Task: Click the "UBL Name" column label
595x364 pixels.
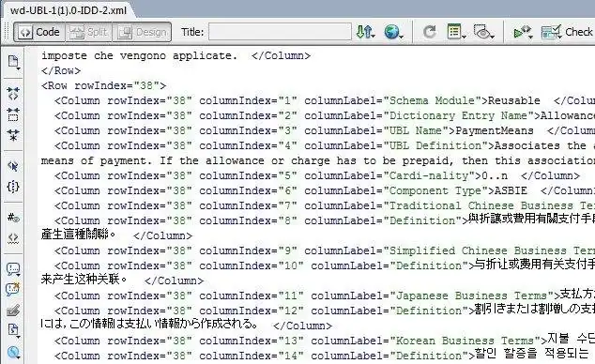Action: click(416, 130)
